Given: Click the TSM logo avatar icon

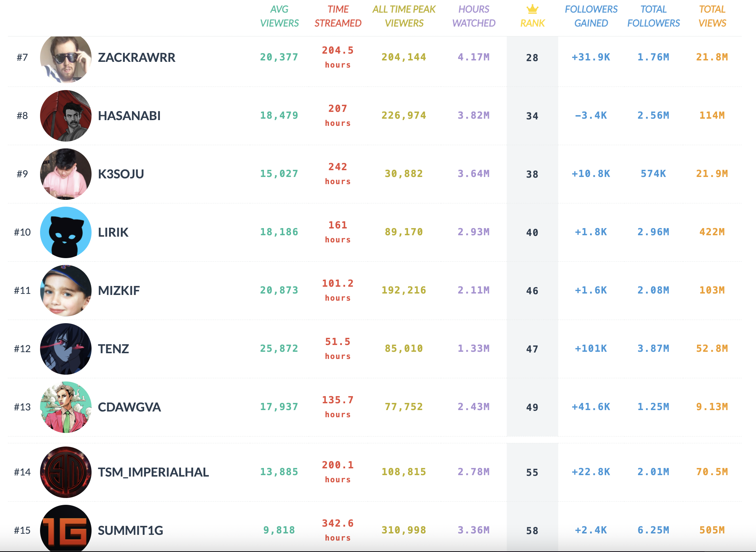Looking at the screenshot, I should coord(66,472).
